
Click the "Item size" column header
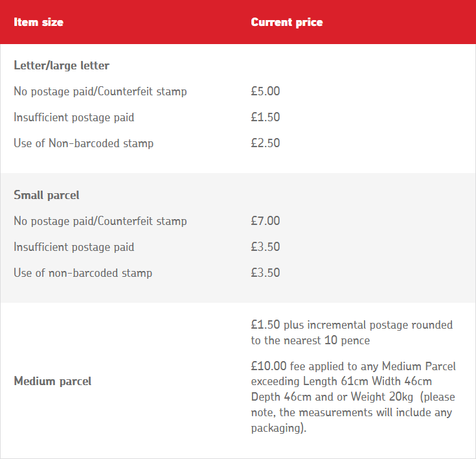click(38, 23)
